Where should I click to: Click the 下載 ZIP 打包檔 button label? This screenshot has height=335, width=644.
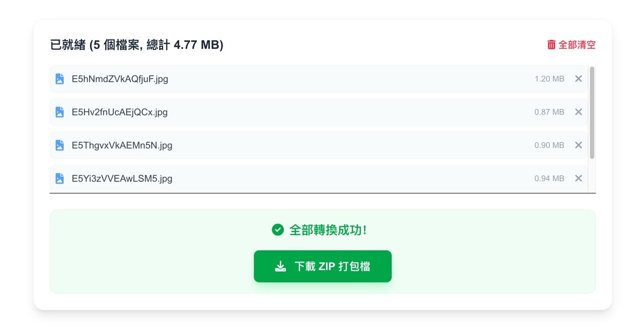tap(332, 267)
